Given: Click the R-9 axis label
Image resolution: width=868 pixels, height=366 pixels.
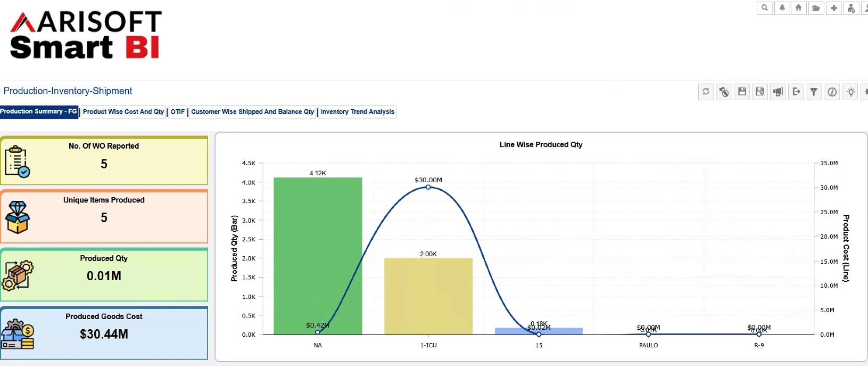Looking at the screenshot, I should [759, 345].
